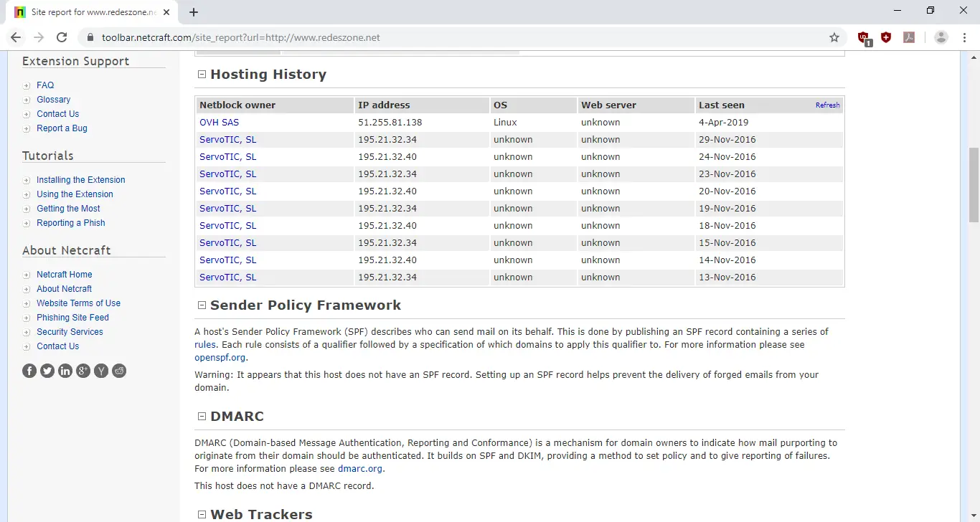Click the OVH SAS netblock owner link
Screen dimensions: 980x522
[219, 123]
